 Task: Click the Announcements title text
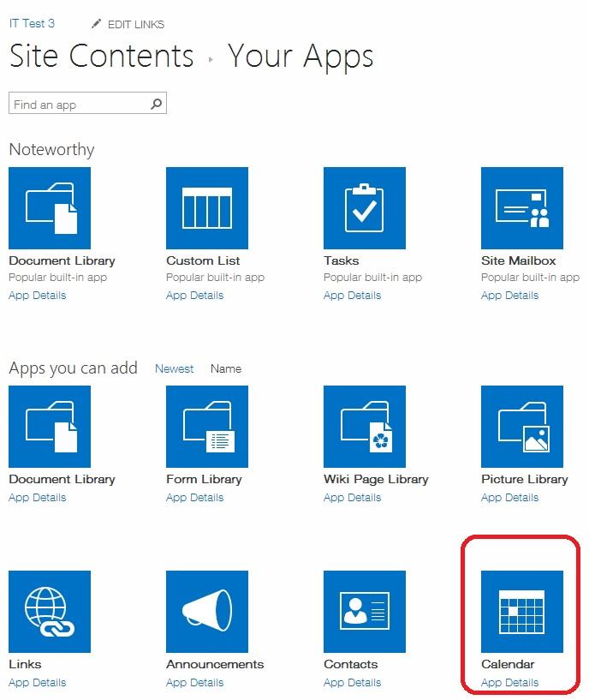click(x=215, y=664)
